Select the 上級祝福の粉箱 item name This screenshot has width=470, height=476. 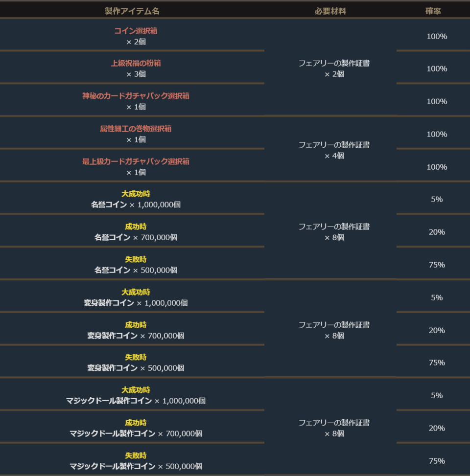(x=136, y=63)
